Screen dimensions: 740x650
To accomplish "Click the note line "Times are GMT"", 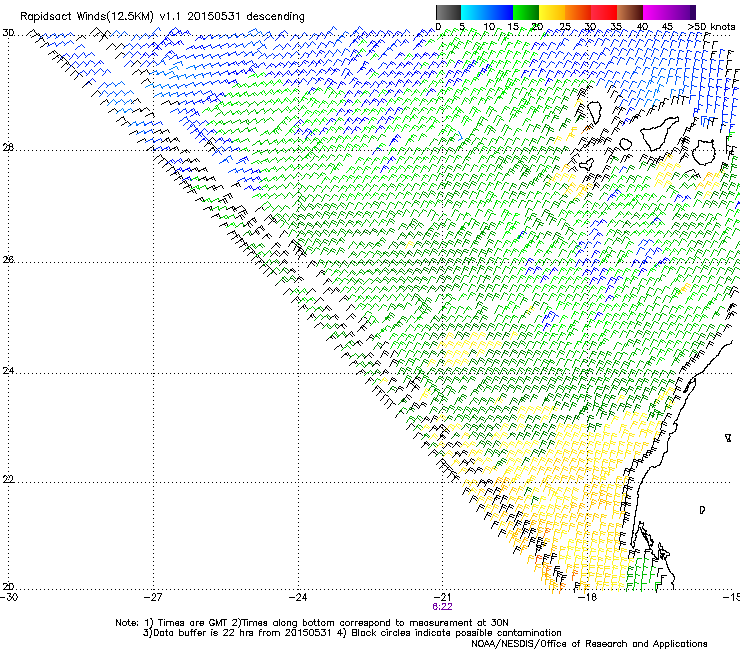I will [193, 623].
